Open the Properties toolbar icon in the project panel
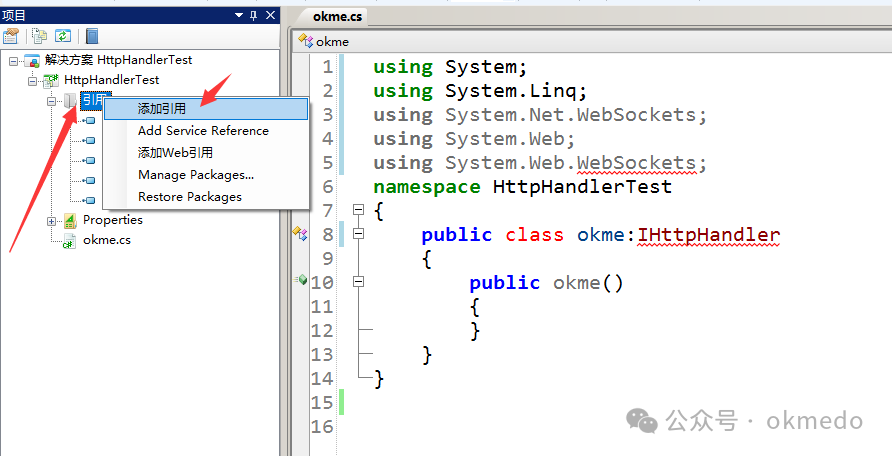Image resolution: width=892 pixels, height=456 pixels. (x=11, y=36)
